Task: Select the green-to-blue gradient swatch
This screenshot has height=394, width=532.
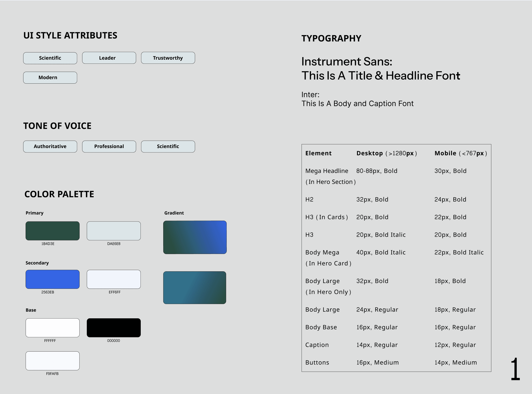Action: click(195, 237)
